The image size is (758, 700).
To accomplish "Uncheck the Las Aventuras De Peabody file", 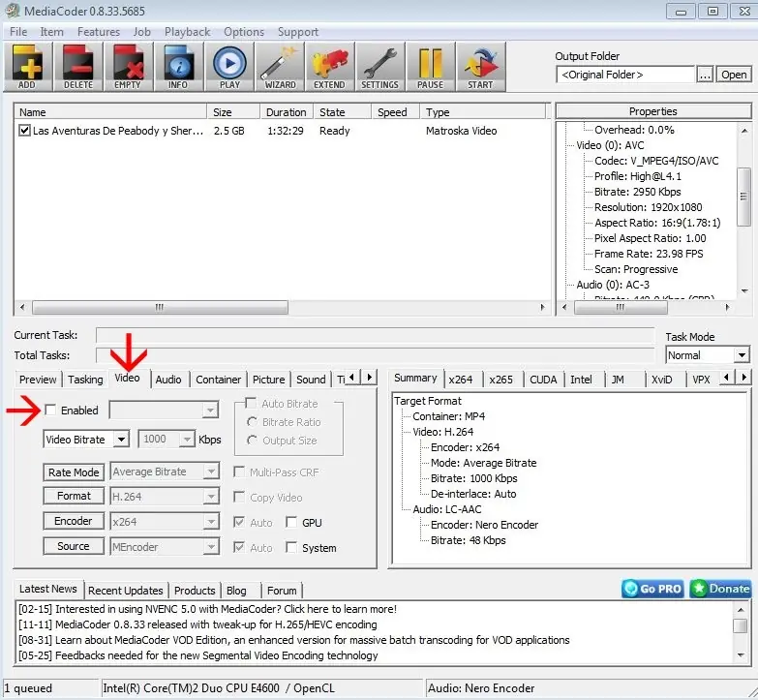I will pos(24,131).
